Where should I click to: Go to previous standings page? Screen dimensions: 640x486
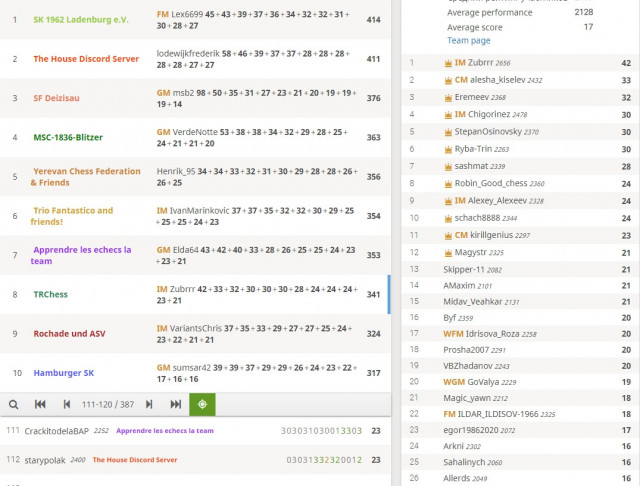[x=67, y=404]
